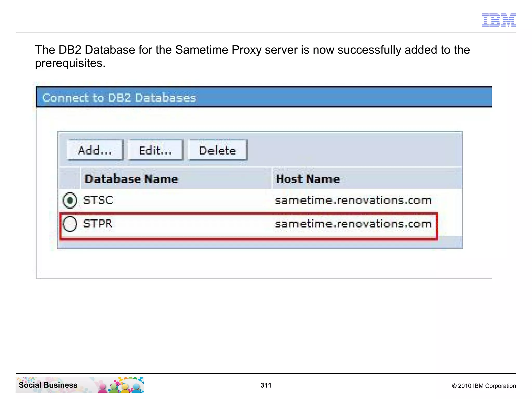The image size is (532, 399).
Task: Click the Host Name column header
Action: [367, 178]
